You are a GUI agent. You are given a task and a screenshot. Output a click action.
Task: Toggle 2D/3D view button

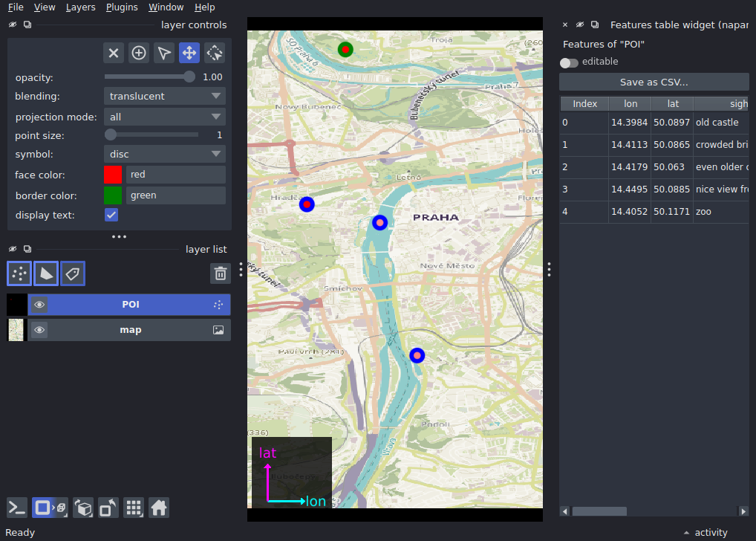click(x=50, y=508)
